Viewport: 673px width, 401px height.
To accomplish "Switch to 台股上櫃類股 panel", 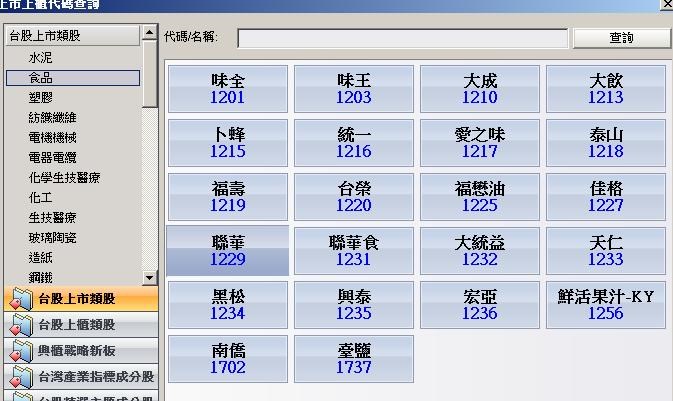I will pyautogui.click(x=81, y=325).
